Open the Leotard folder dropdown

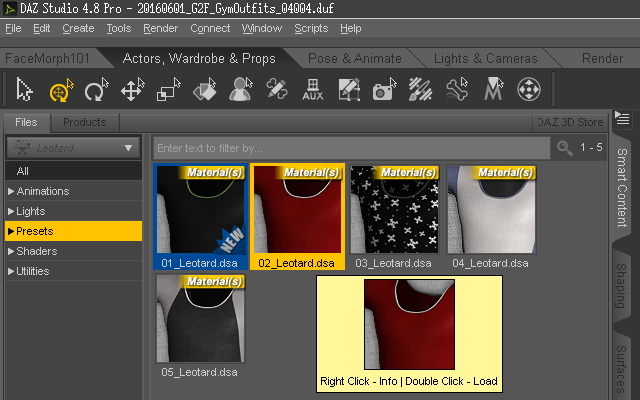coord(73,148)
